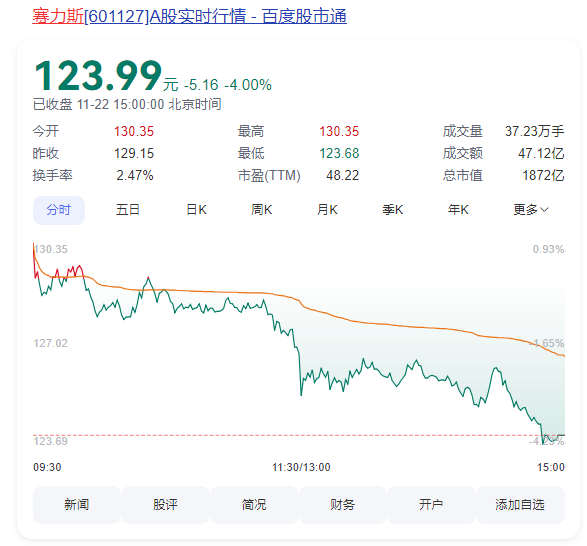Click the 简况 button
The width and height of the screenshot is (587, 546).
point(254,504)
